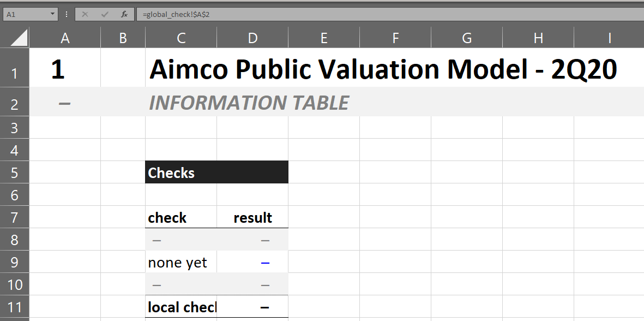Select the column C header

181,38
